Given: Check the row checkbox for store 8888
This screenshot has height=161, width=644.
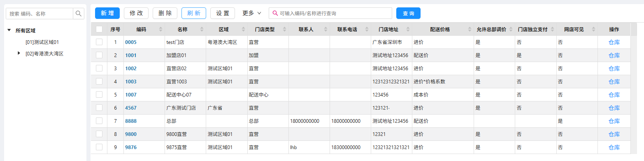Looking at the screenshot, I should pos(99,121).
